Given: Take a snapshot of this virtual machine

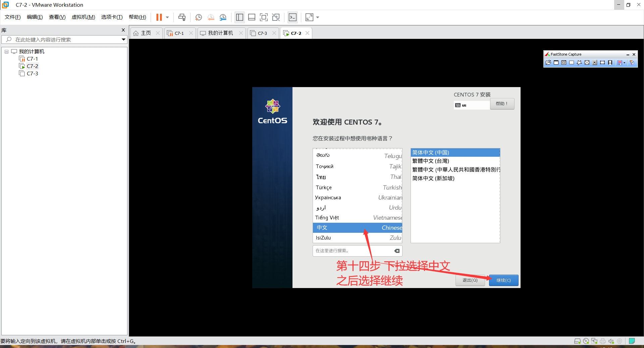Looking at the screenshot, I should (x=199, y=17).
